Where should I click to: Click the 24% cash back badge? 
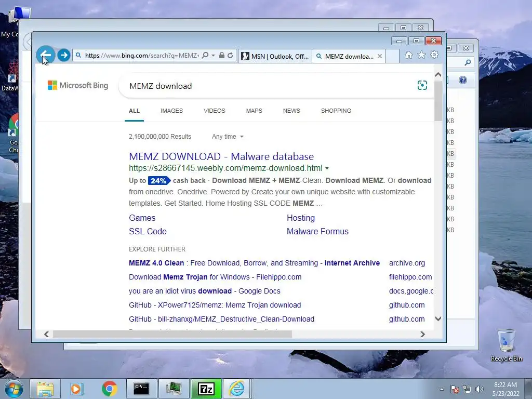tap(159, 180)
